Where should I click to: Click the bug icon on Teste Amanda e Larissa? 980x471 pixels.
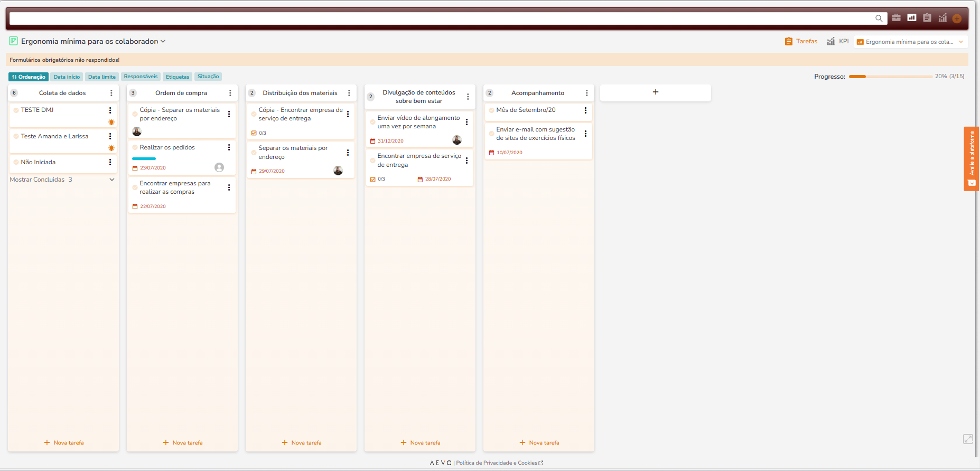(111, 148)
